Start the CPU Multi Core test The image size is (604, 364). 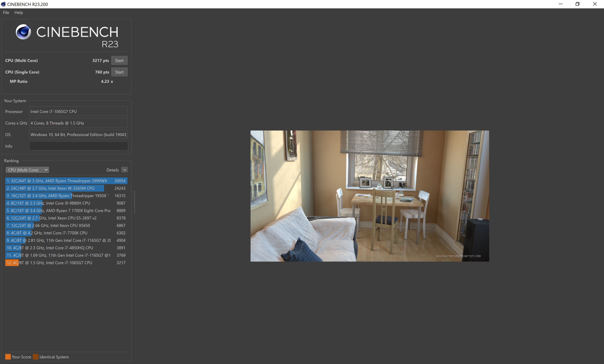click(x=119, y=61)
